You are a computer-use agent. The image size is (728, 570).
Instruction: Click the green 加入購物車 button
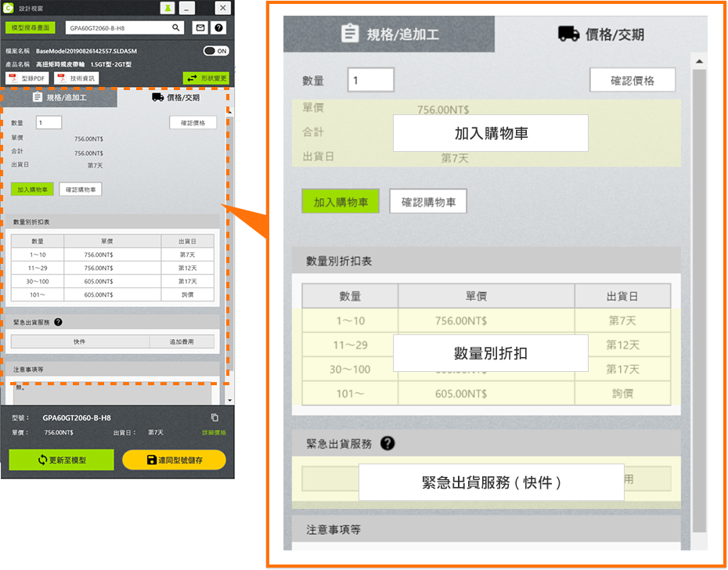pyautogui.click(x=339, y=200)
